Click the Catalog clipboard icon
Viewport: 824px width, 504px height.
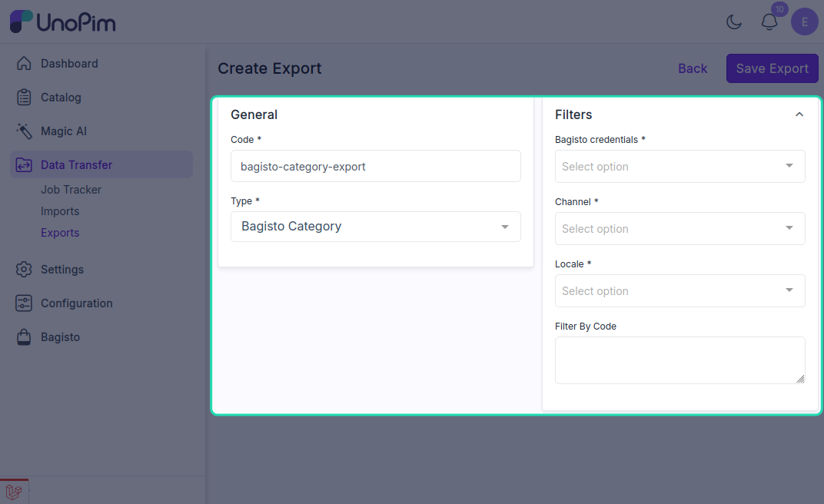(x=24, y=97)
